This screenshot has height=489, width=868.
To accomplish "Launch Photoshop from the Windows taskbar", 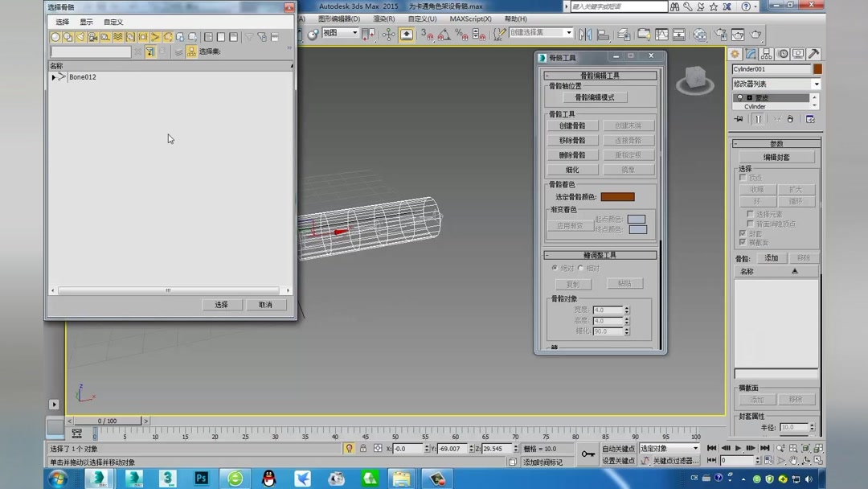I will point(201,479).
